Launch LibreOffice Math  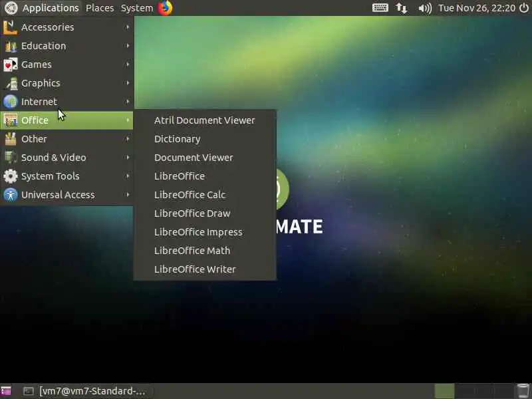click(x=205, y=251)
